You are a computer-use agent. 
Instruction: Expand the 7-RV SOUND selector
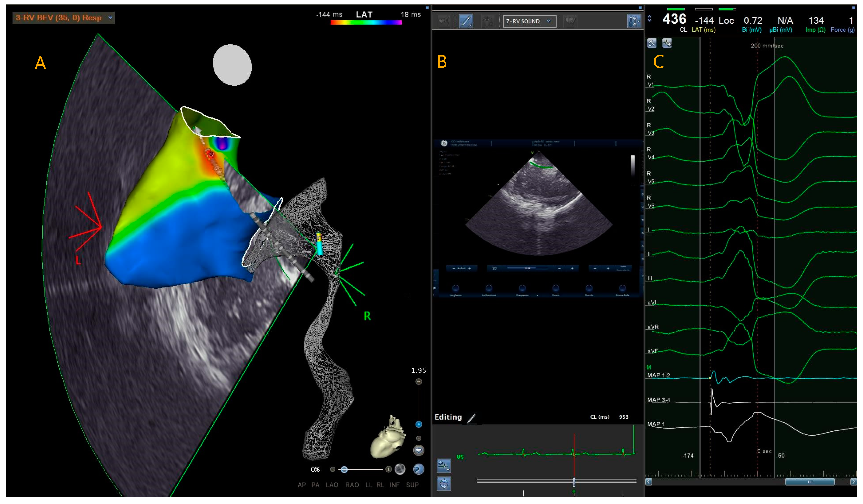pyautogui.click(x=549, y=21)
